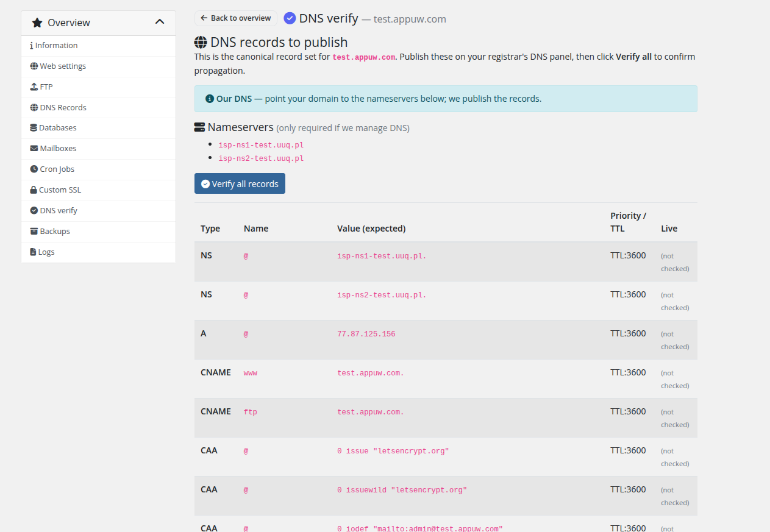
Task: Click the Priority / TTL column header
Action: [628, 222]
